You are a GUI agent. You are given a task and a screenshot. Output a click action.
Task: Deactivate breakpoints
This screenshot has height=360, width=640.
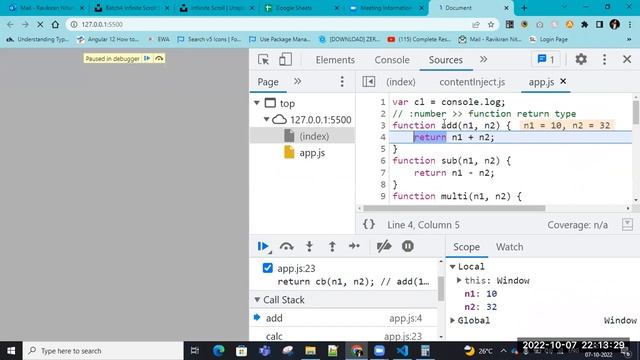[384, 246]
